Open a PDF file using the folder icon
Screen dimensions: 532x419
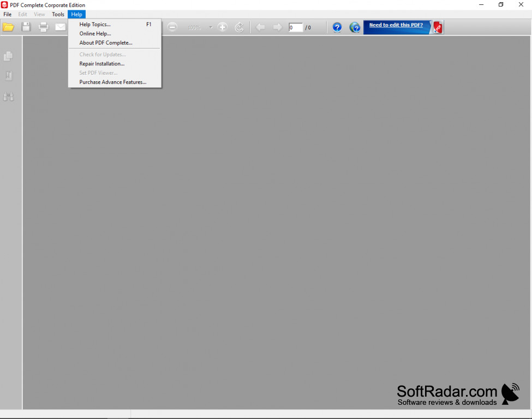point(9,26)
